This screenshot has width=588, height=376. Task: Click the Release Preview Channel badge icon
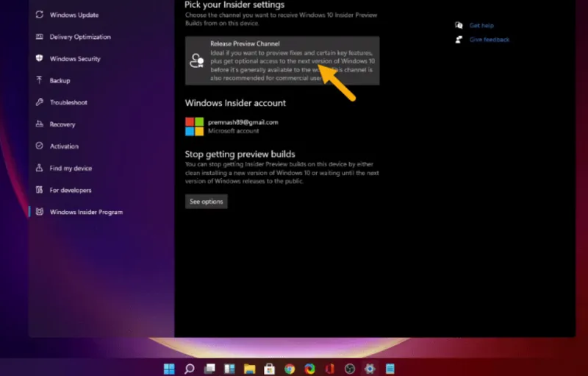[196, 60]
